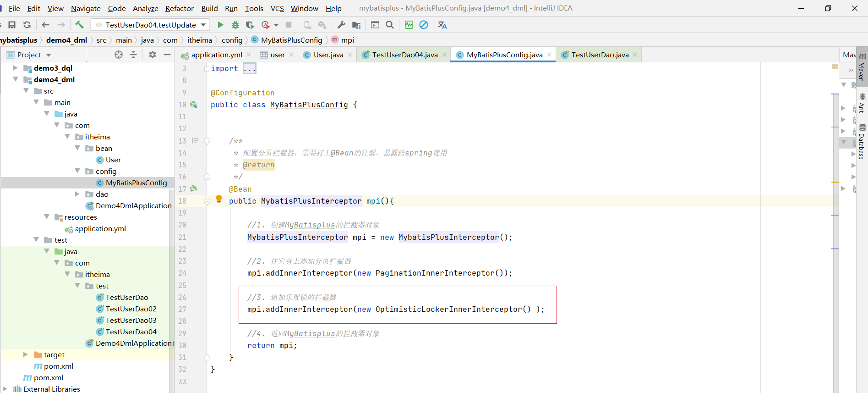Expand the dao package node

coord(77,194)
